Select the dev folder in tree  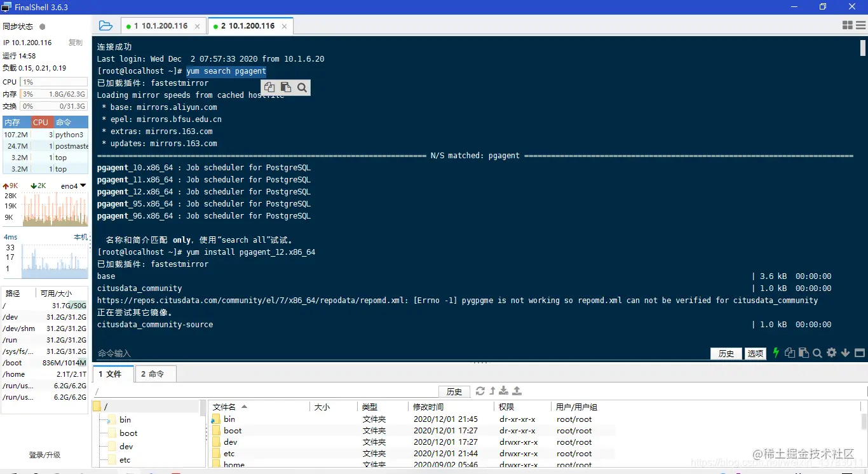click(126, 447)
